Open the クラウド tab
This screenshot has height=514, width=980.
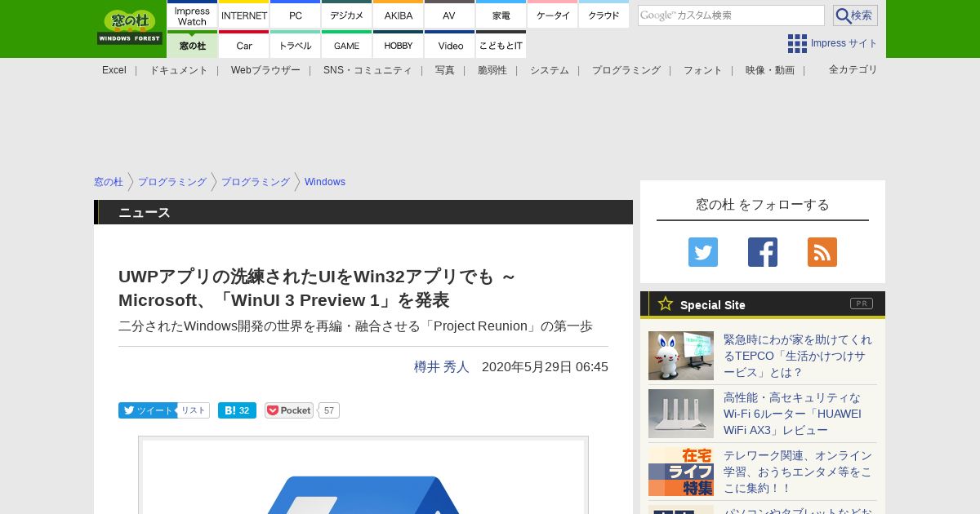point(604,15)
